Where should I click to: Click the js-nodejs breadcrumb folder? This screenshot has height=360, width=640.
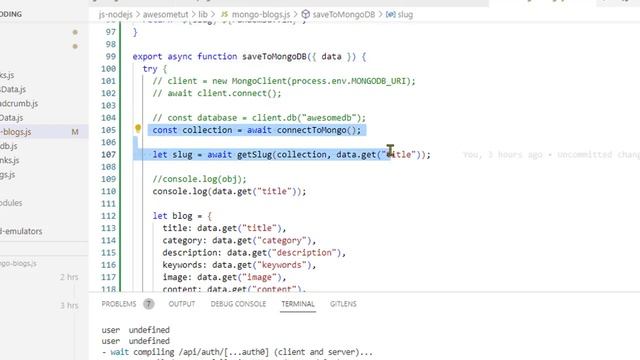[116, 15]
